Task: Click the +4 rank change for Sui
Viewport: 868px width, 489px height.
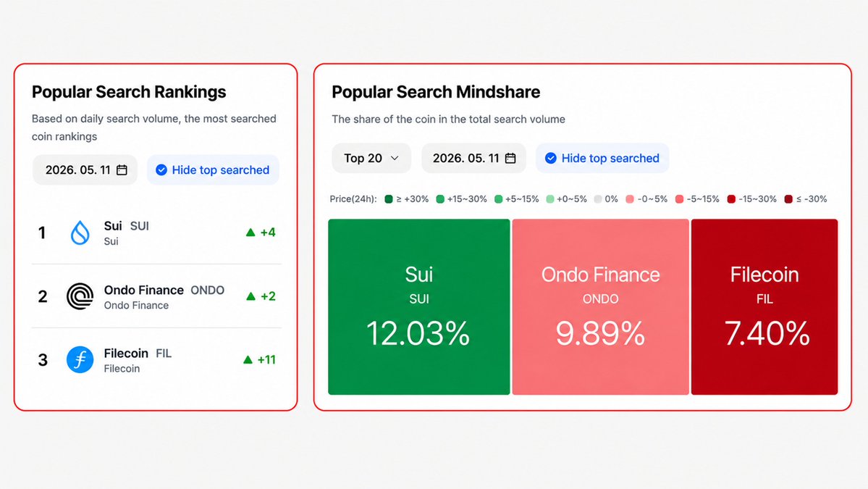Action: coord(268,233)
